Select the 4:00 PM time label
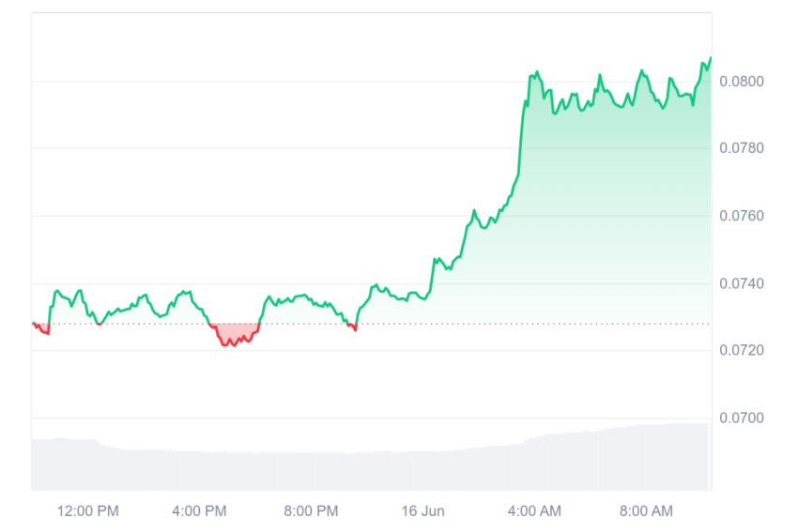This screenshot has height=532, width=798. coord(199,510)
